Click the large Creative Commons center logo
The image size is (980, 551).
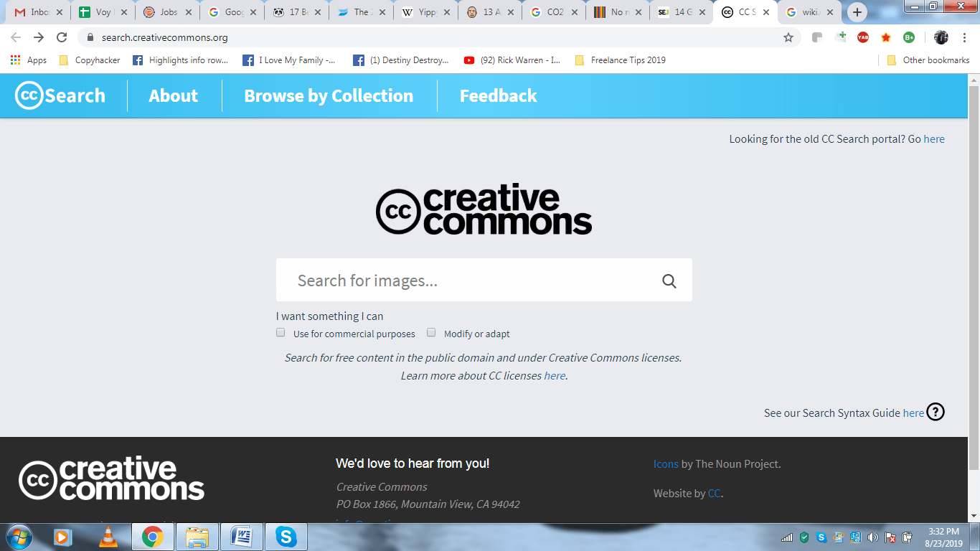484,209
